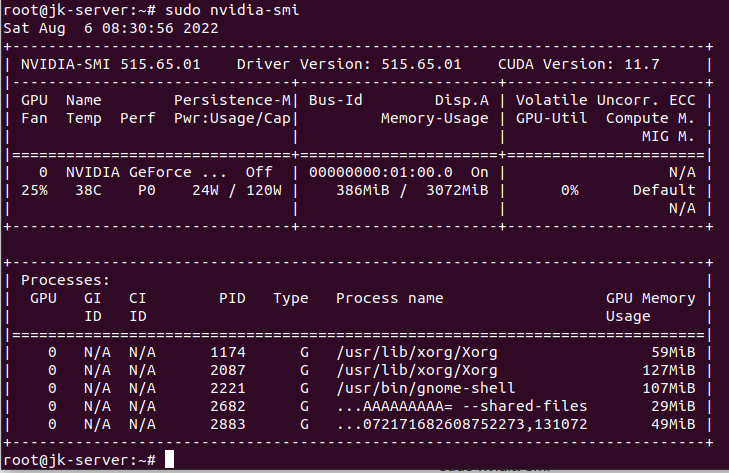Click the 'PID' column header
The width and height of the screenshot is (729, 473).
[x=232, y=298]
